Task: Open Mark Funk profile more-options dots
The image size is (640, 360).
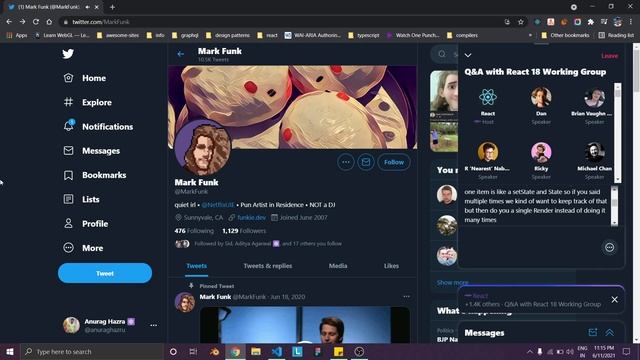Action: (346, 162)
